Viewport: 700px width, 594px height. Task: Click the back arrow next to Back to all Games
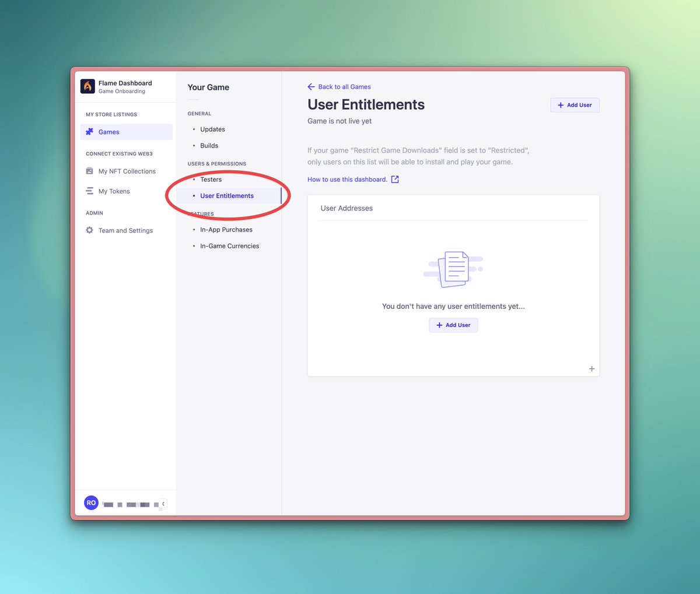(311, 86)
